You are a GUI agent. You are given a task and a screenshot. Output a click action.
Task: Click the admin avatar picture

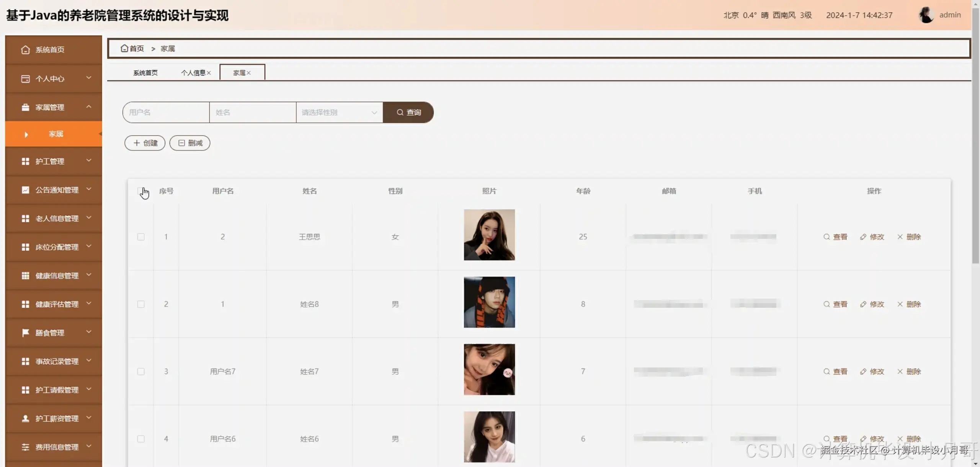926,15
